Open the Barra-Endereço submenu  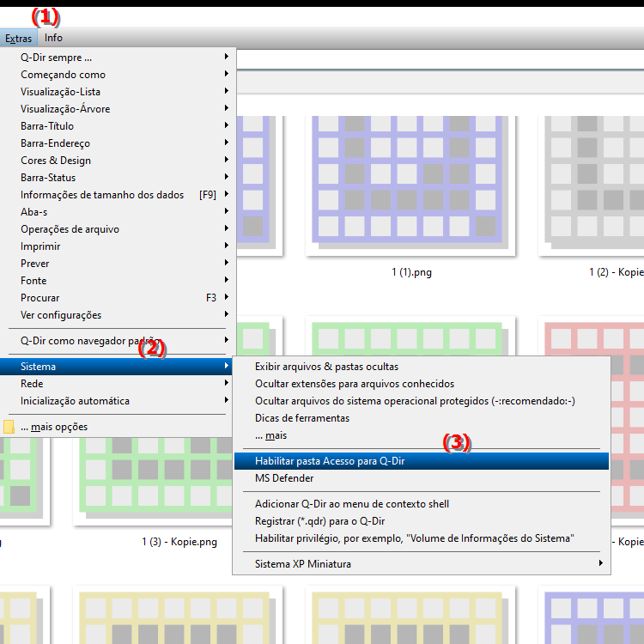118,143
